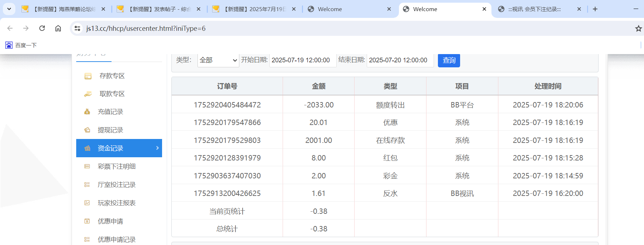Click the 开始日期 date input field
Viewport: 644px width, 245px height.
click(x=302, y=60)
